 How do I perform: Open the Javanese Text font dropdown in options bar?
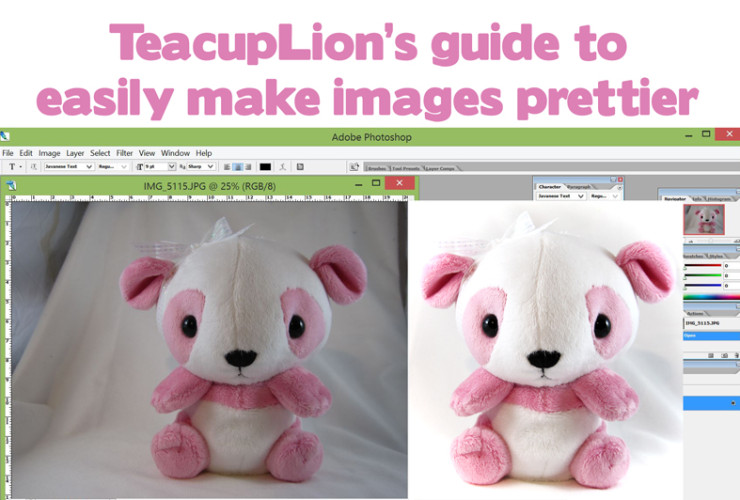point(69,167)
